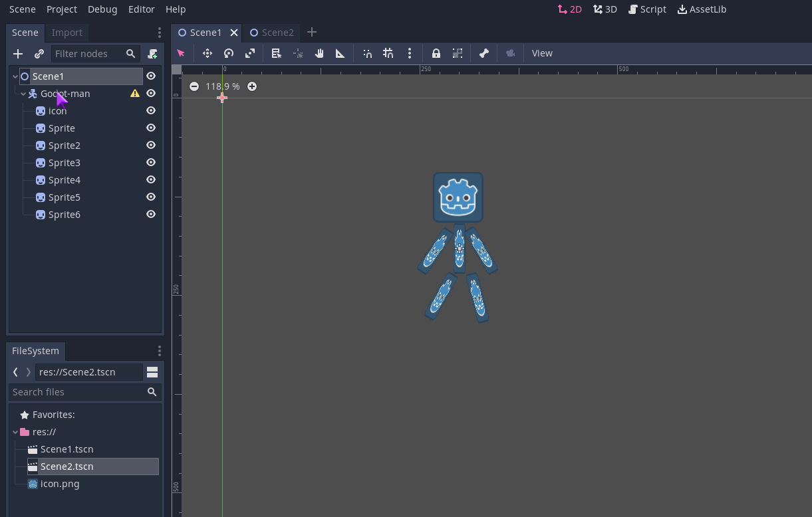The width and height of the screenshot is (812, 517).
Task: Open the View menu in viewport toolbar
Action: [x=542, y=53]
